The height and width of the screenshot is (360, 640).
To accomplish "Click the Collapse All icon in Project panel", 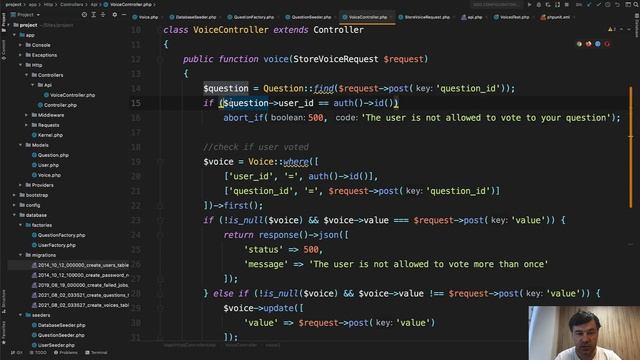I will [103, 15].
